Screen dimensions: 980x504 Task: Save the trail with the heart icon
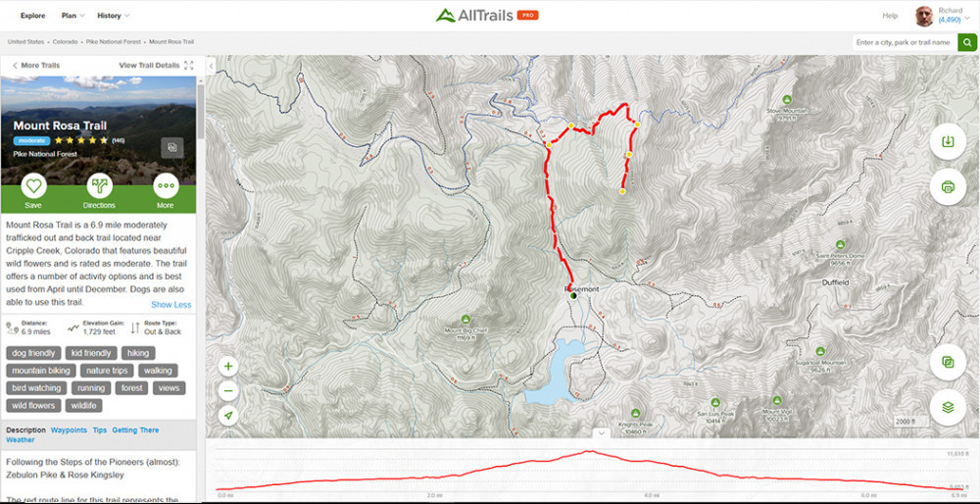pos(33,185)
